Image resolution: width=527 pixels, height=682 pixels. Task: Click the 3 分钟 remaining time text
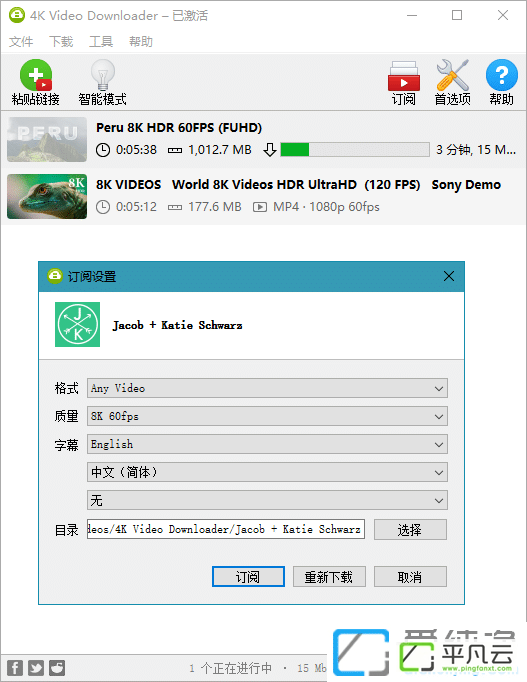point(476,150)
